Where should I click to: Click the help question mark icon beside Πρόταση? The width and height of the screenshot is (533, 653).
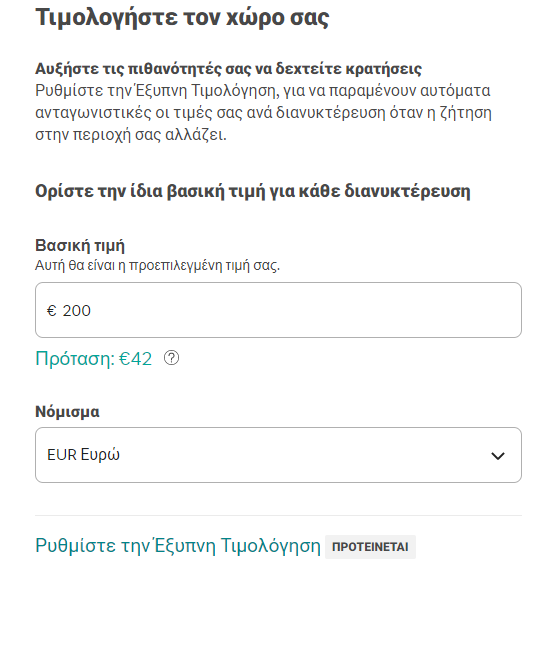tap(171, 358)
